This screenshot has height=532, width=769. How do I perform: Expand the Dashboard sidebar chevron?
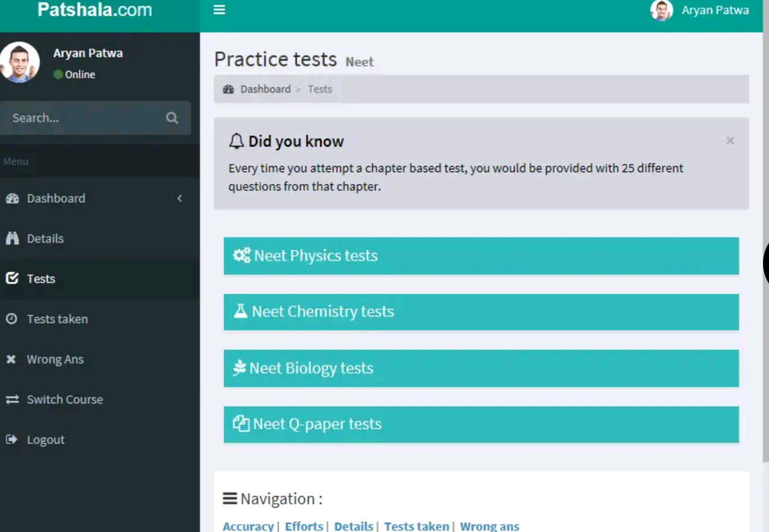[180, 199]
